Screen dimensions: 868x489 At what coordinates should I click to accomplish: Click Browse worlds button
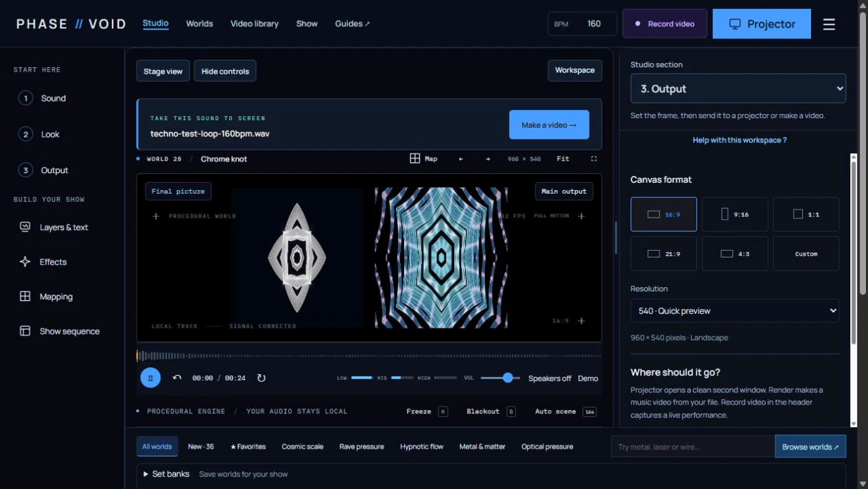pyautogui.click(x=810, y=446)
